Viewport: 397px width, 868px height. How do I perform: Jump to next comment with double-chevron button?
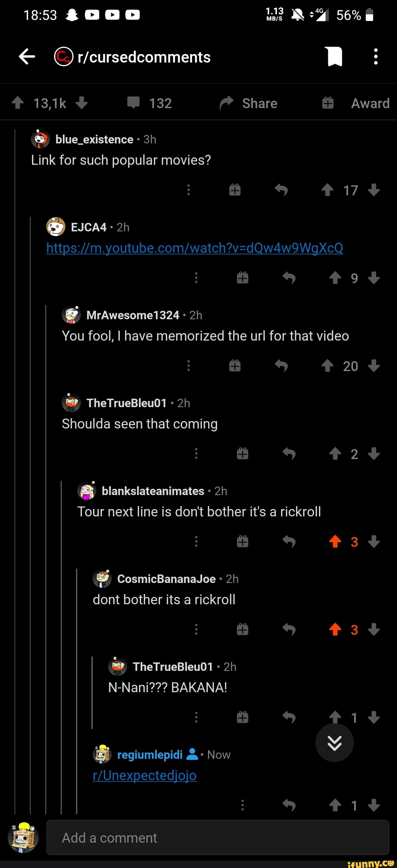[335, 743]
